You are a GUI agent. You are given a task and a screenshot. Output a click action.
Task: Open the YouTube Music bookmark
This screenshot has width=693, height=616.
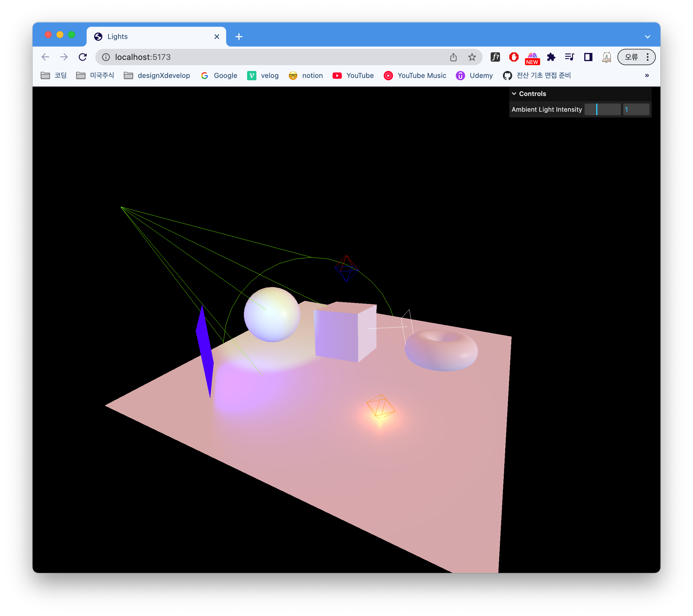(415, 75)
